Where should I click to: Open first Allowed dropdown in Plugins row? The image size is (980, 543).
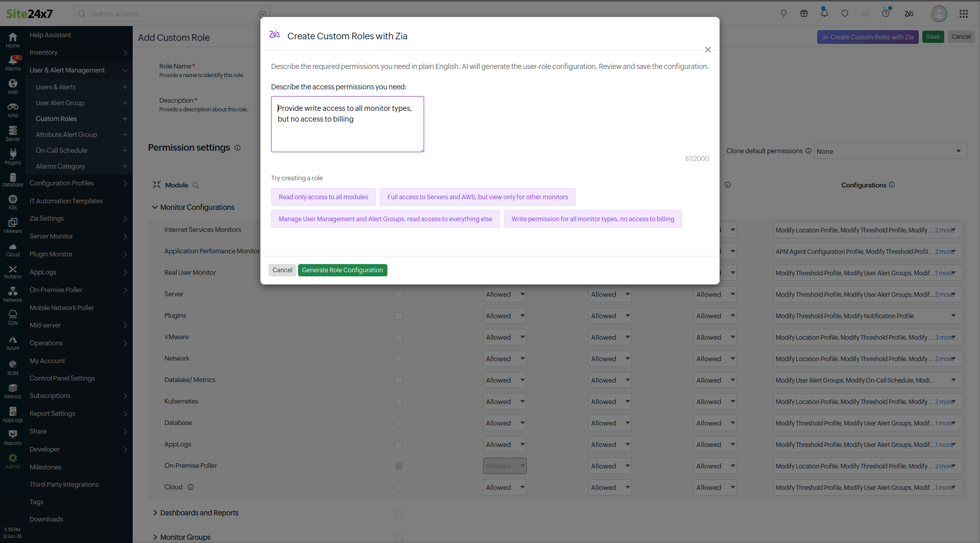pos(505,316)
